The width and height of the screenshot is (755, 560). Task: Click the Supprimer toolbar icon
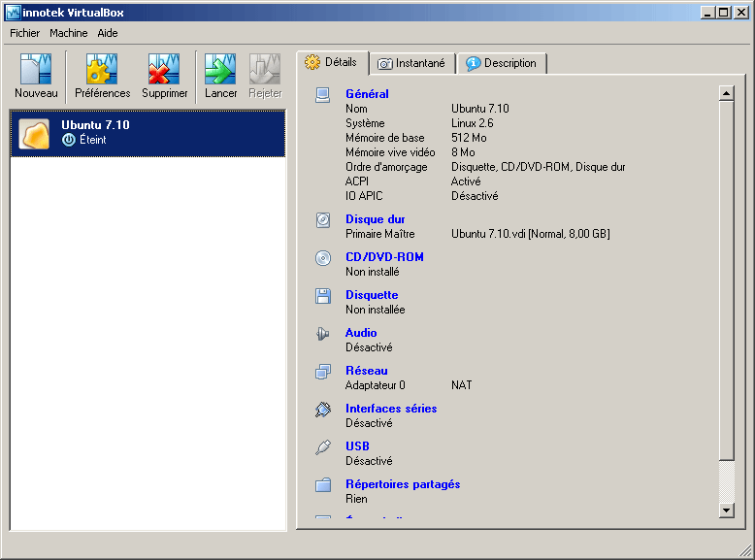164,69
